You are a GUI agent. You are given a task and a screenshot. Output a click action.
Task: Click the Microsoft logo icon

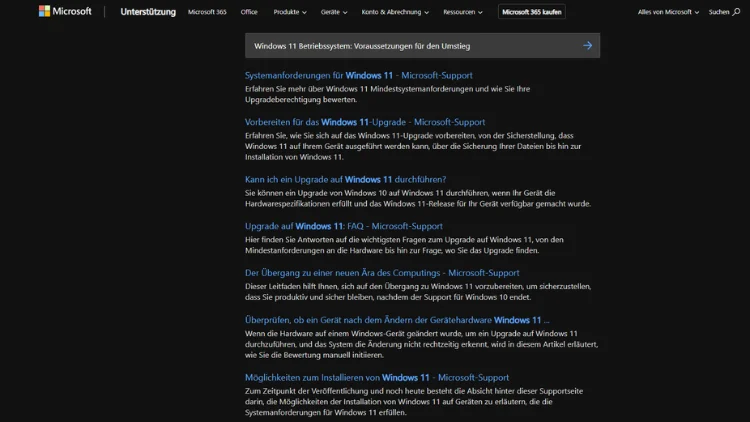click(44, 11)
